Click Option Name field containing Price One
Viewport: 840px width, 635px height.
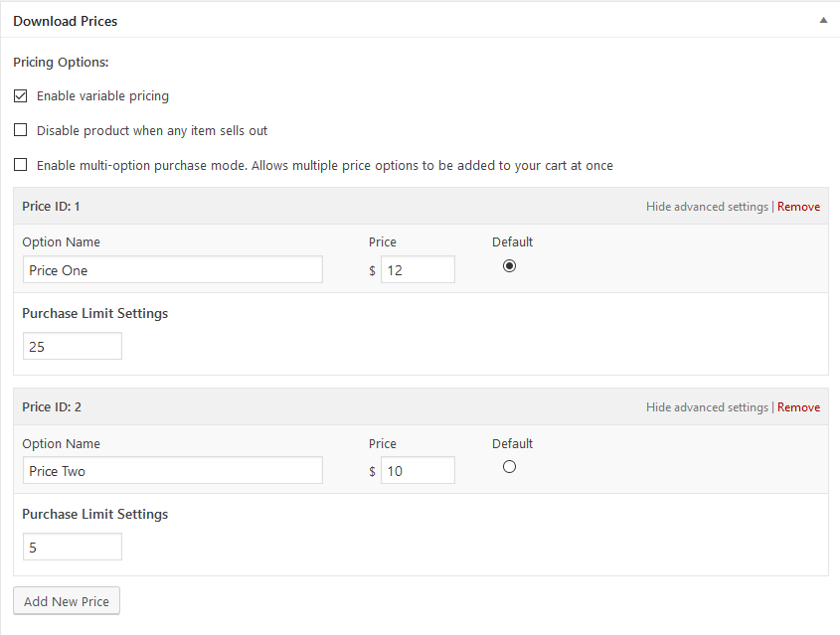pos(172,270)
